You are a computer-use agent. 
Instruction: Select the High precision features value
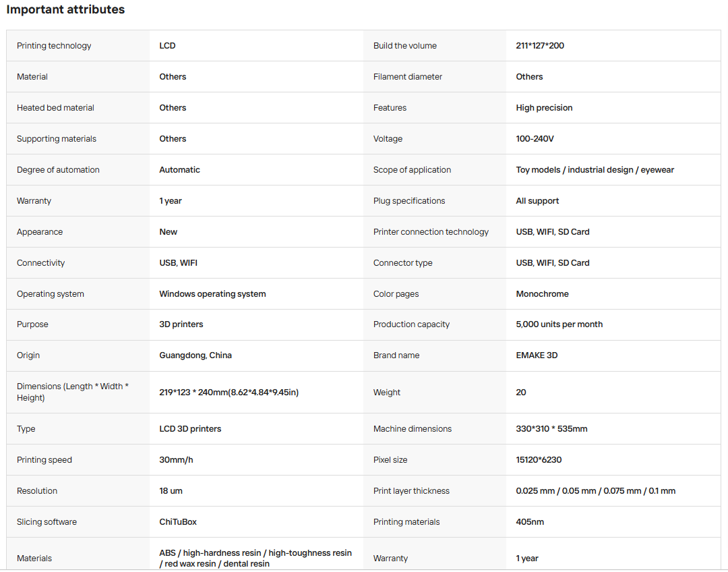tap(544, 108)
